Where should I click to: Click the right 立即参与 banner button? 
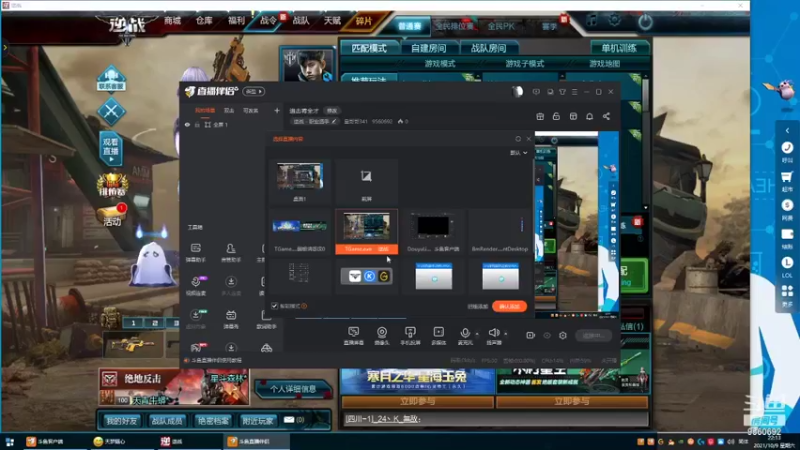click(x=572, y=402)
